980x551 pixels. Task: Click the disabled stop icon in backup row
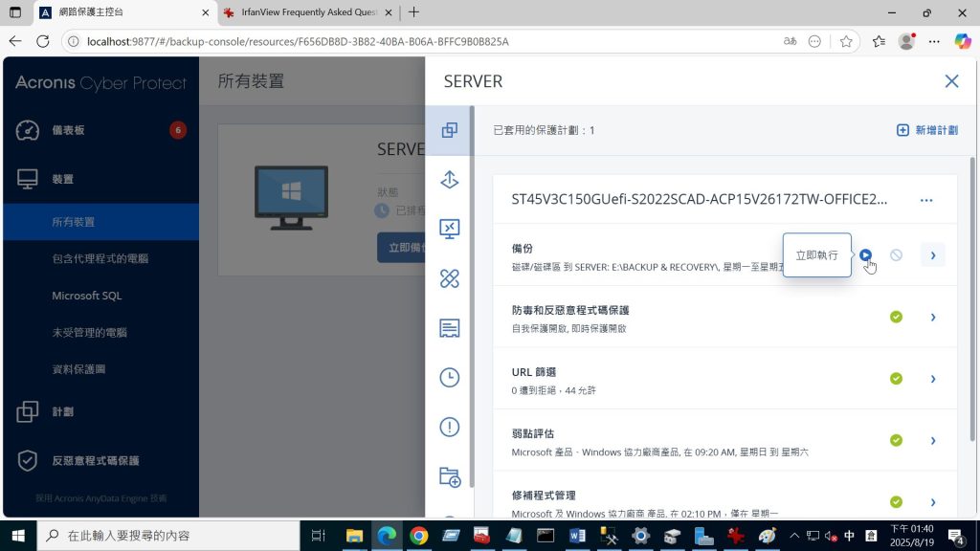click(896, 254)
